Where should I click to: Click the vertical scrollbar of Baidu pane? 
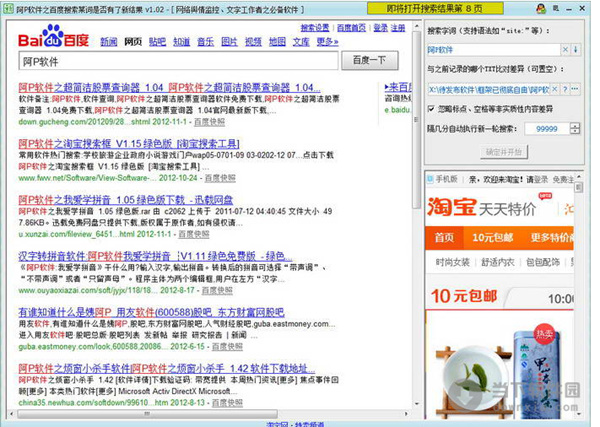pos(416,119)
